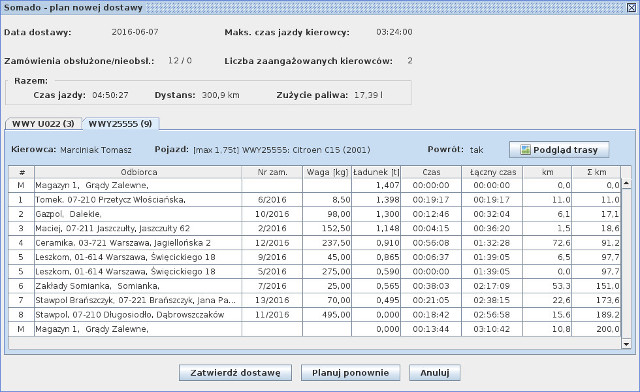This screenshot has height=392, width=640.
Task: Click the Σ km column header
Action: [x=596, y=172]
